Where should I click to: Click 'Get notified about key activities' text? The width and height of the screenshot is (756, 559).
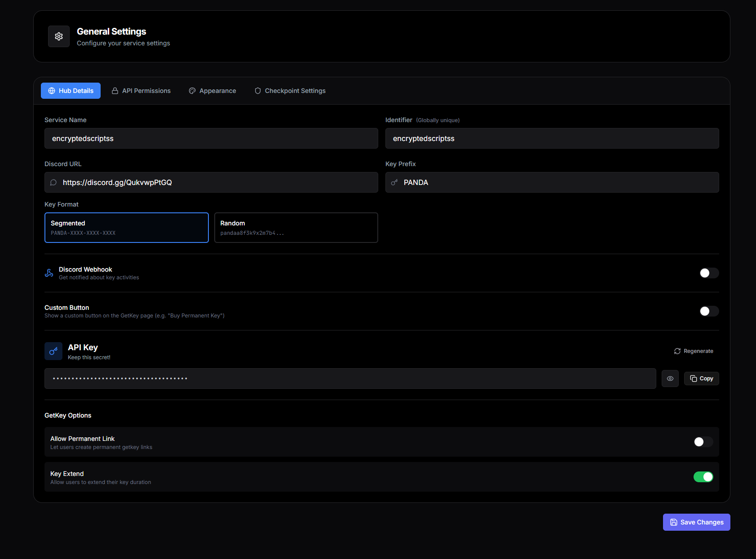pos(99,277)
